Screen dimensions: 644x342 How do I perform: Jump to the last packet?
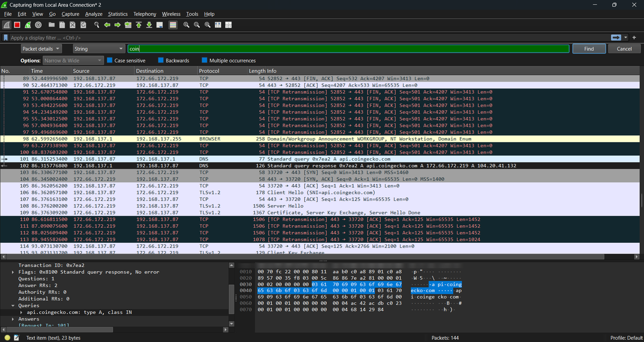pos(149,25)
